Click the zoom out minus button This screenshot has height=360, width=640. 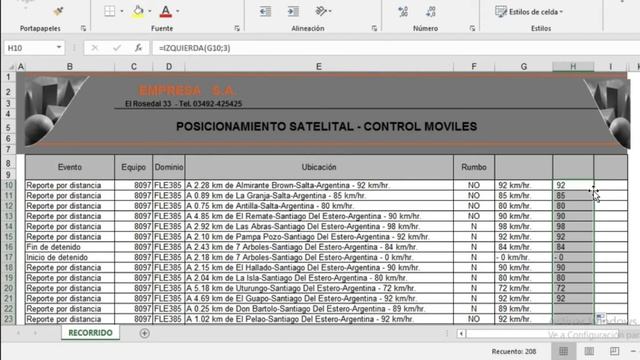point(633,351)
